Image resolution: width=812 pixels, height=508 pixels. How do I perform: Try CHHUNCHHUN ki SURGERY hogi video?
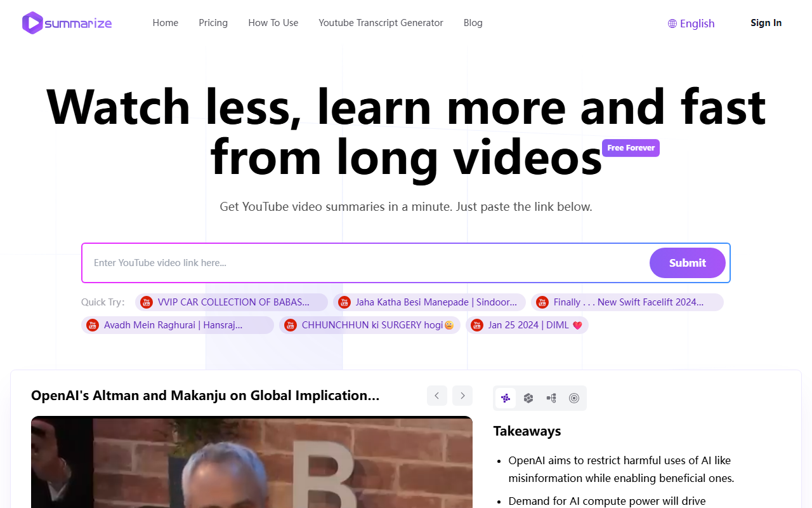click(x=370, y=325)
